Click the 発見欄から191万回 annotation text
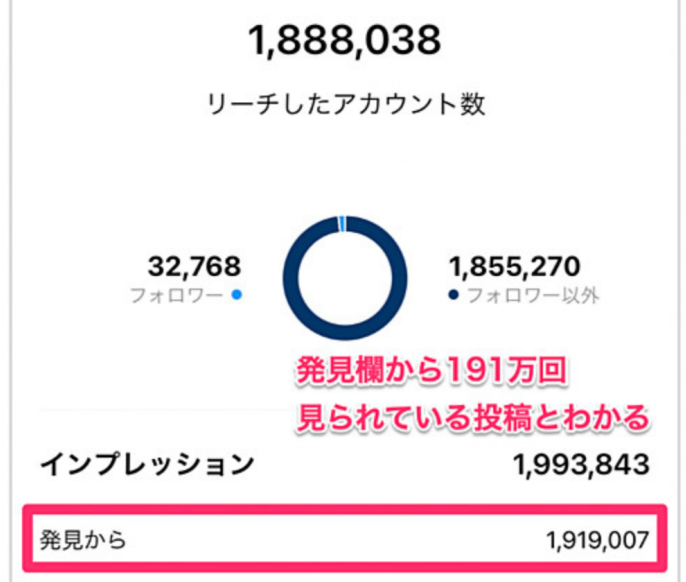This screenshot has width=686, height=582. click(431, 372)
